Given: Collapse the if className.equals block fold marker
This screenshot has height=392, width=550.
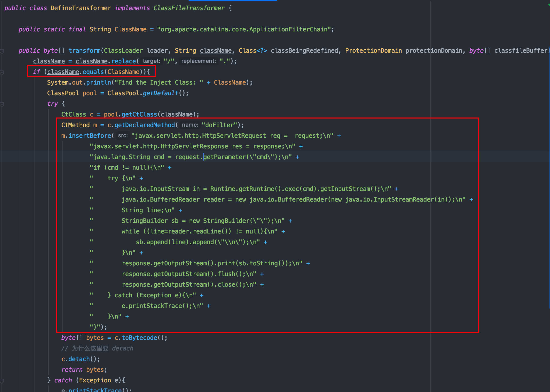Looking at the screenshot, I should pyautogui.click(x=2, y=72).
